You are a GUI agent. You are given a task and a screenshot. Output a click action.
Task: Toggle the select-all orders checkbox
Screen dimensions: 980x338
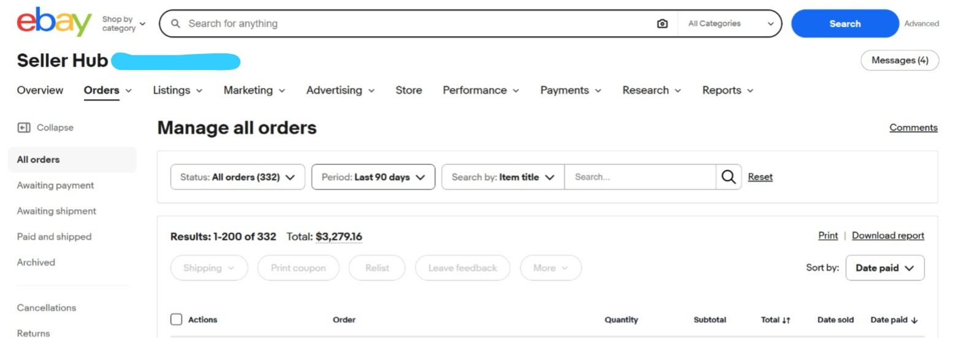click(x=177, y=320)
